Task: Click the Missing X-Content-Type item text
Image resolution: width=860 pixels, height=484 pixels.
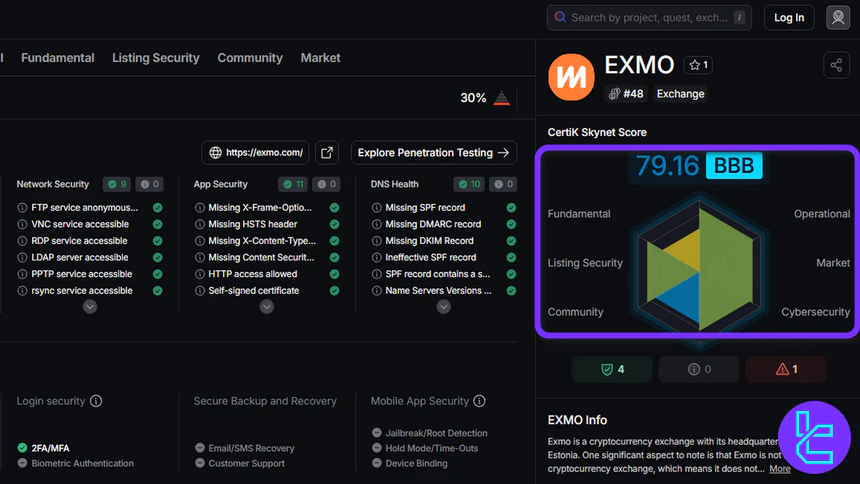Action: [x=262, y=241]
